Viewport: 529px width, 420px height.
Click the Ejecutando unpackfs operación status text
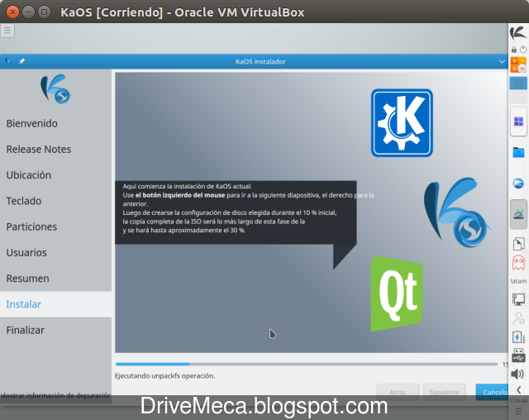point(164,376)
